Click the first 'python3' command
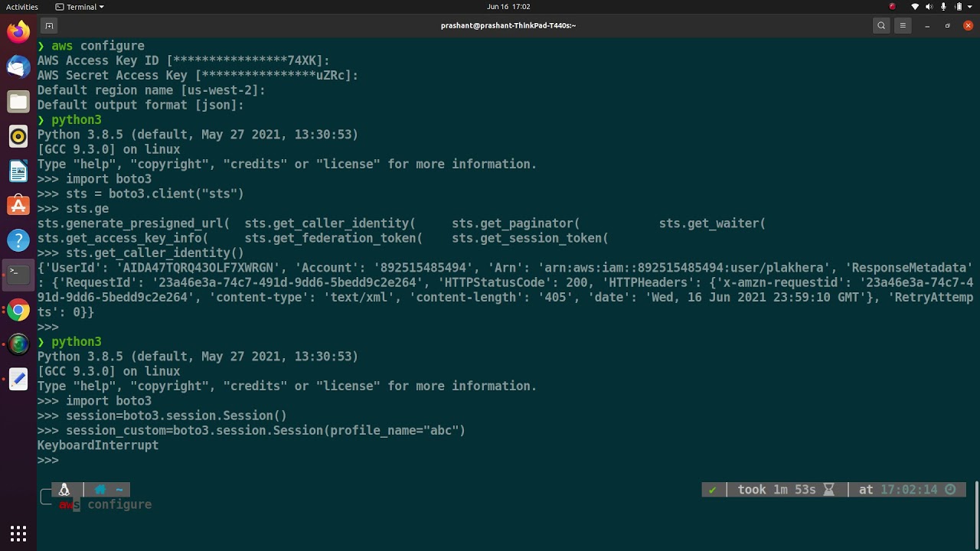 coord(76,119)
